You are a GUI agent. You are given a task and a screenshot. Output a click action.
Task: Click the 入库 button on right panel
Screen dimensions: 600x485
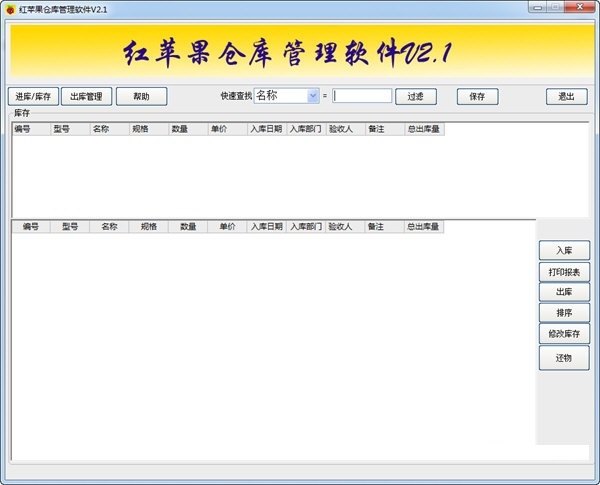point(564,251)
